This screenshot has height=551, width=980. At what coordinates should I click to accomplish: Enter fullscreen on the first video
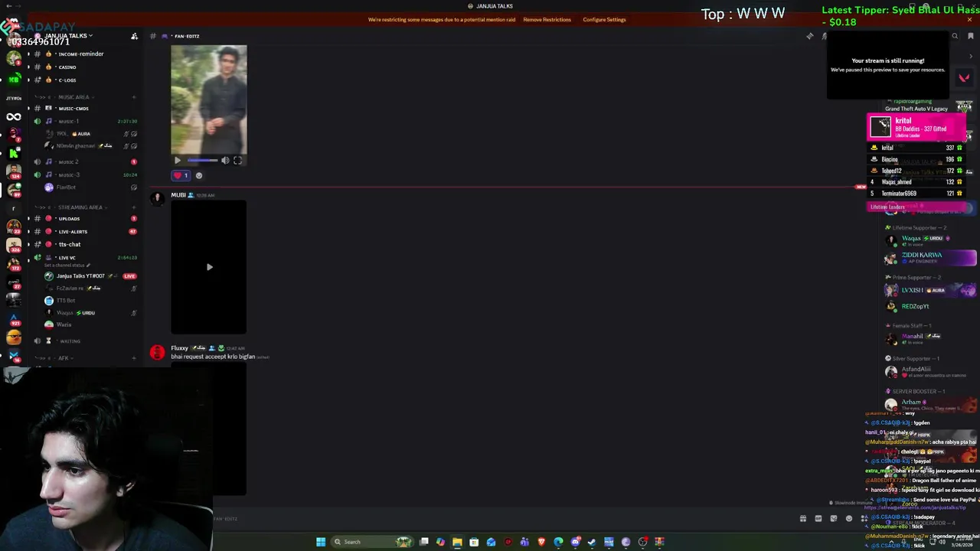pos(237,161)
